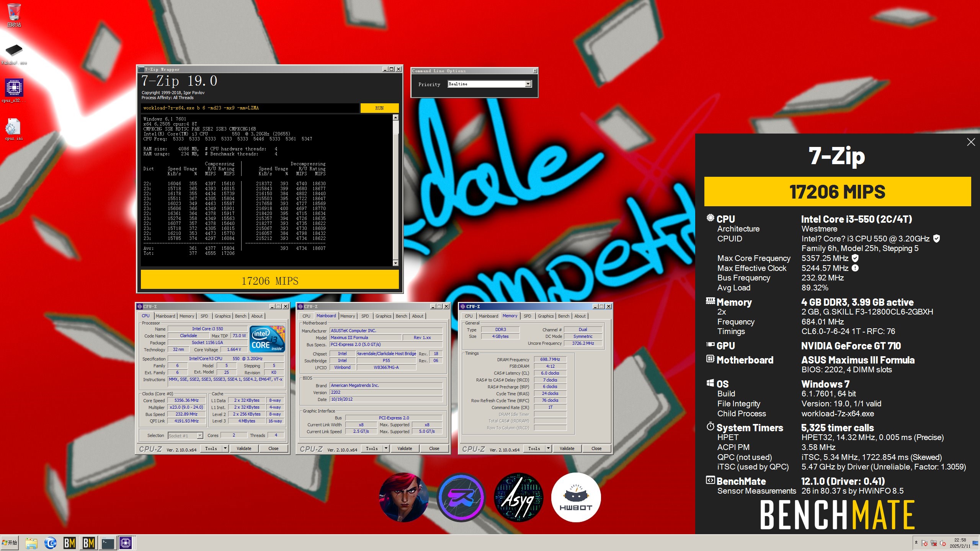Click the Uncore Frequency 3726.2 MHz value
This screenshot has height=551, width=980.
(583, 344)
